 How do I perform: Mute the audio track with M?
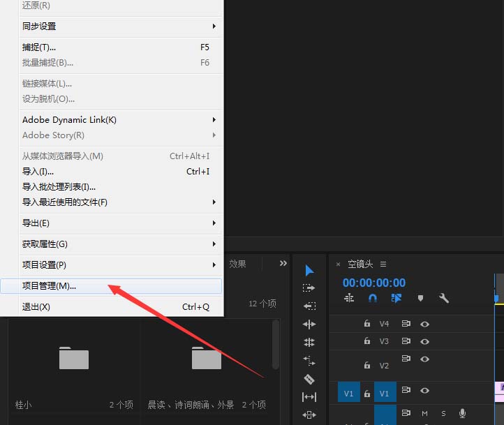(x=424, y=413)
